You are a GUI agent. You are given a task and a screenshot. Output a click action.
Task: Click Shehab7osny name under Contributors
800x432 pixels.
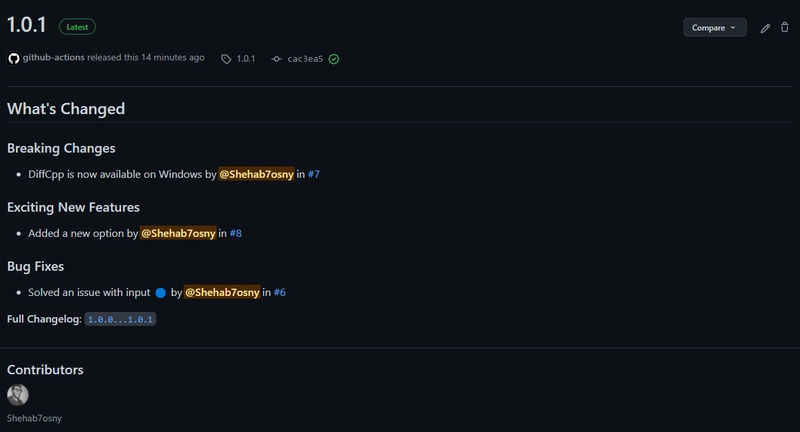pos(35,418)
